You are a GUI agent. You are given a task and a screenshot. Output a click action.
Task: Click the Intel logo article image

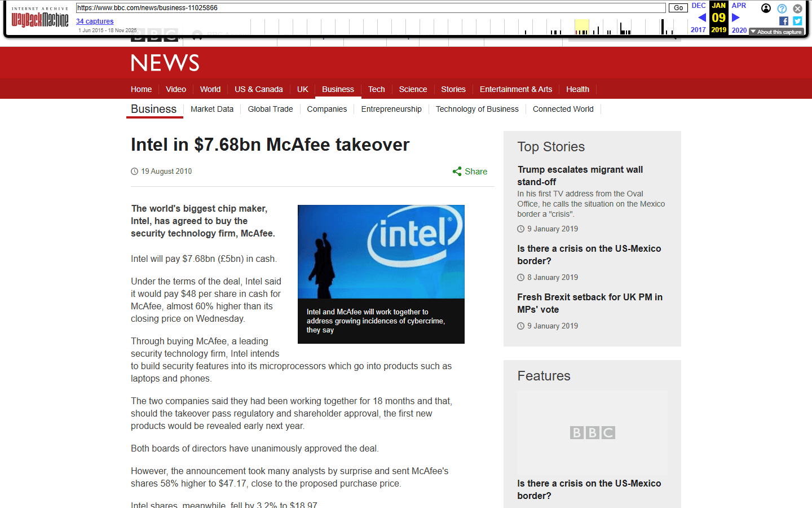tap(381, 252)
